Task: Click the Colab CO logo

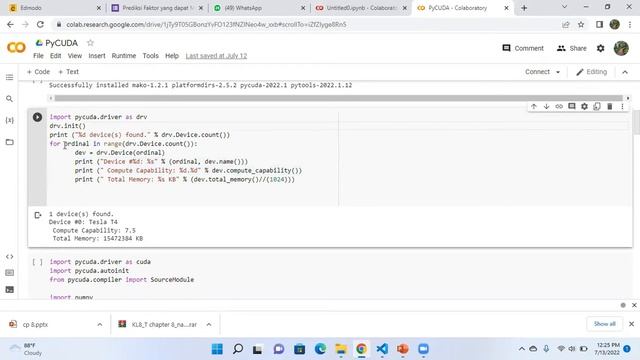Action: click(16, 48)
